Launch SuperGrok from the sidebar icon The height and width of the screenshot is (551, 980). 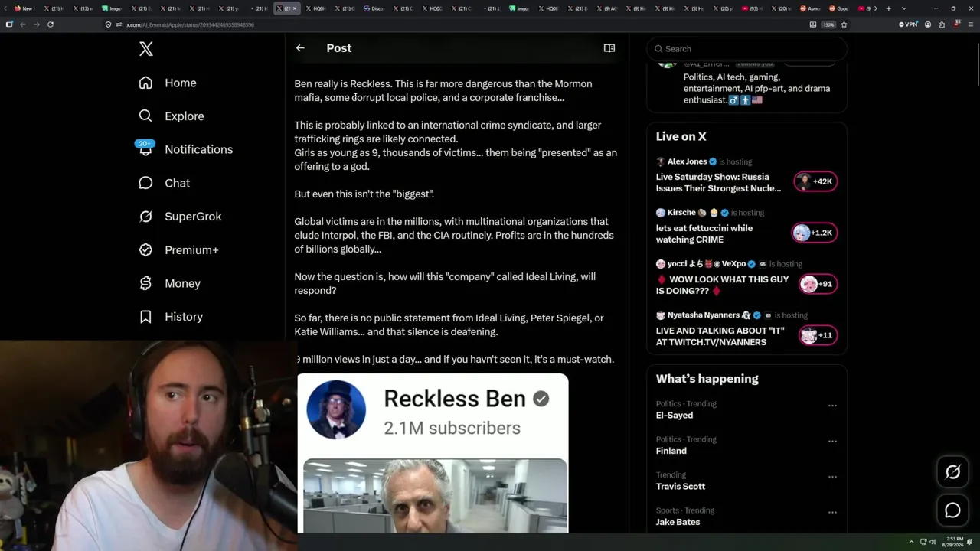(145, 217)
